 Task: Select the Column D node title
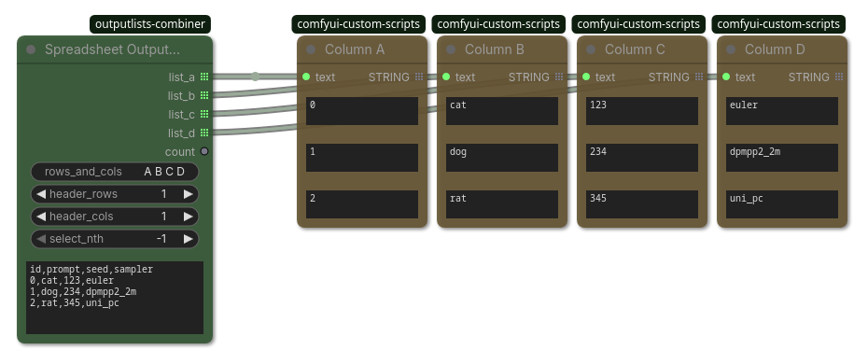click(x=775, y=49)
